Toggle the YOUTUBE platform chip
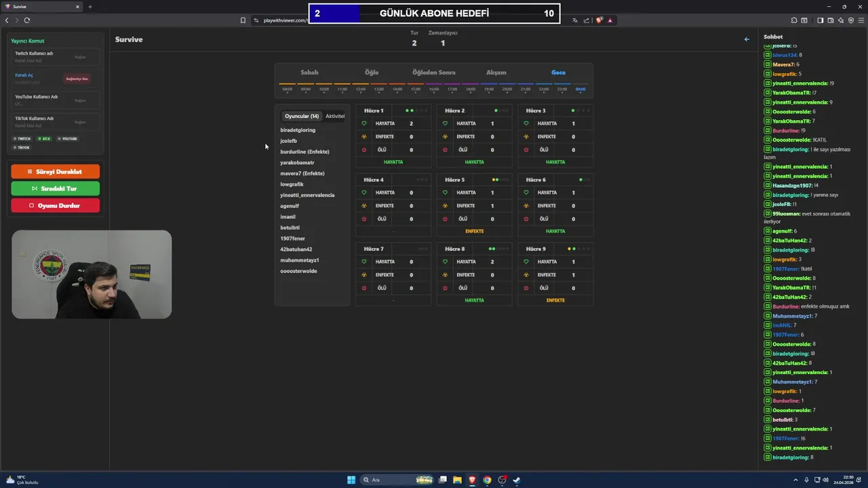 click(x=68, y=139)
